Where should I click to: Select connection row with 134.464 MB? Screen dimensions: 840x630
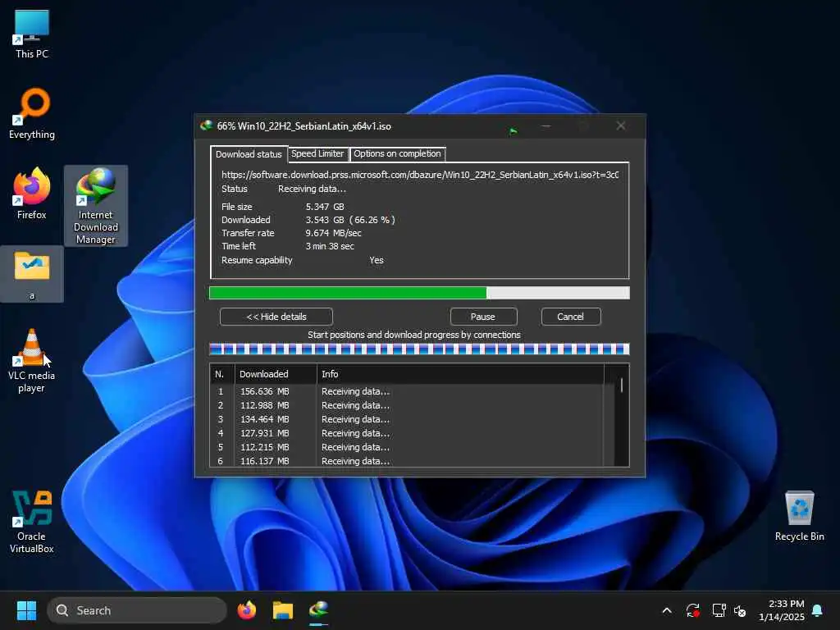click(x=407, y=419)
